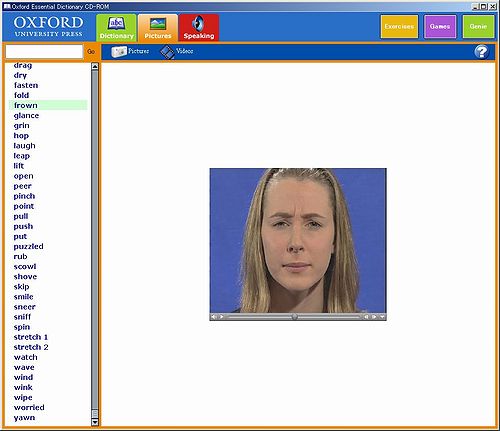Open the Speaking section
Image resolution: width=500 pixels, height=431 pixels.
pyautogui.click(x=199, y=28)
